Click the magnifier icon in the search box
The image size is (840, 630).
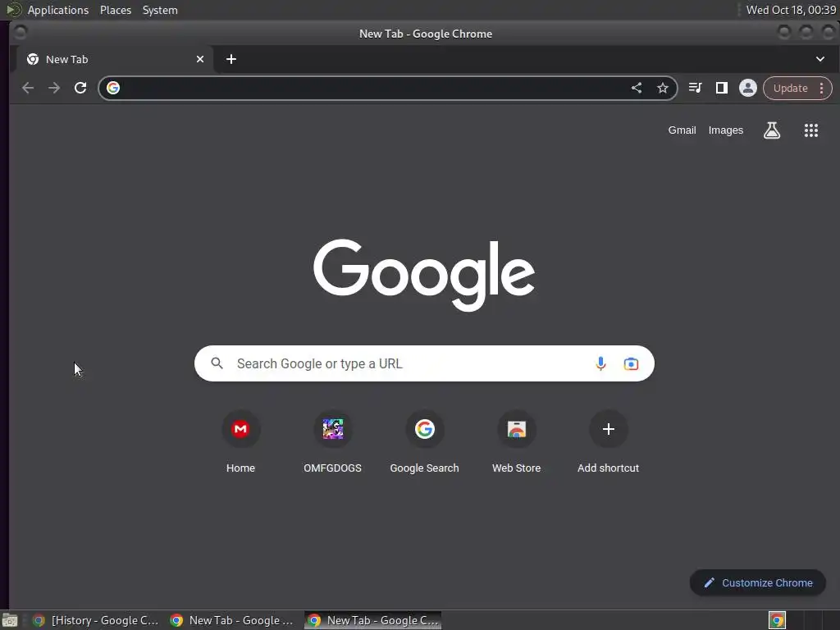[217, 363]
